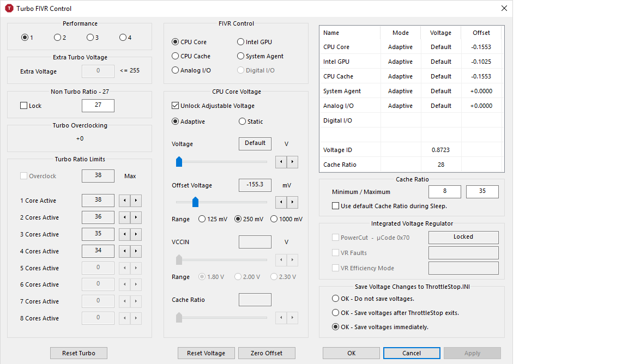Select OK - Save voltages immediately
Screen dimensions: 628x364
tap(380, 327)
